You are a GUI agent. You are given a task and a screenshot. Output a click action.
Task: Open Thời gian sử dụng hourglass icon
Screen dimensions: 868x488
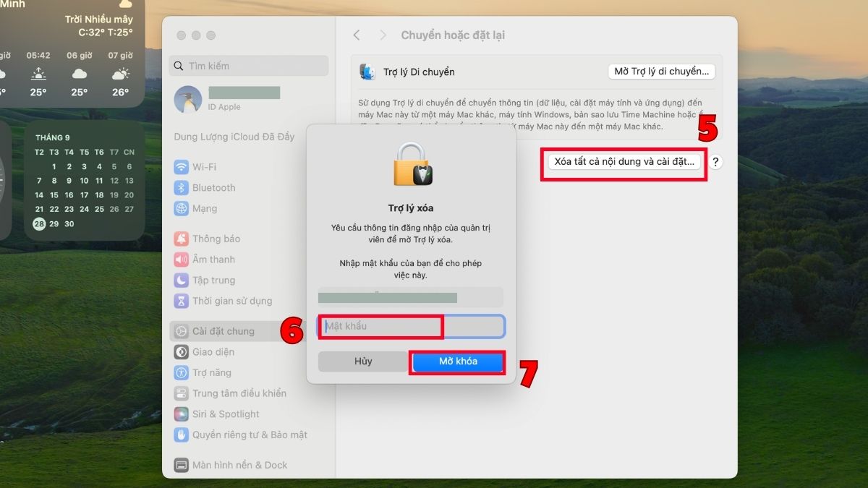point(181,301)
